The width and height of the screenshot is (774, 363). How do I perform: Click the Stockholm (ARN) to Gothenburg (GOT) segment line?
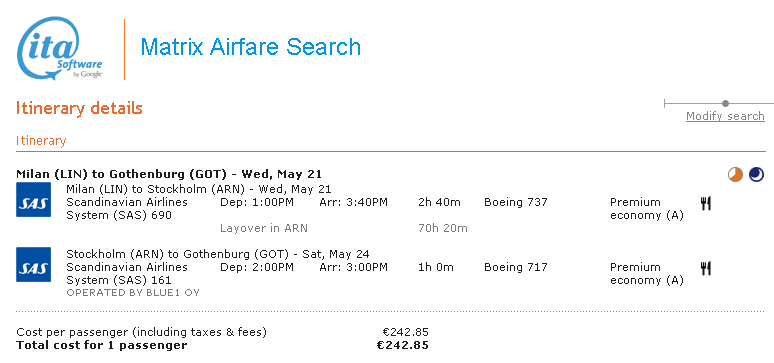click(x=218, y=254)
